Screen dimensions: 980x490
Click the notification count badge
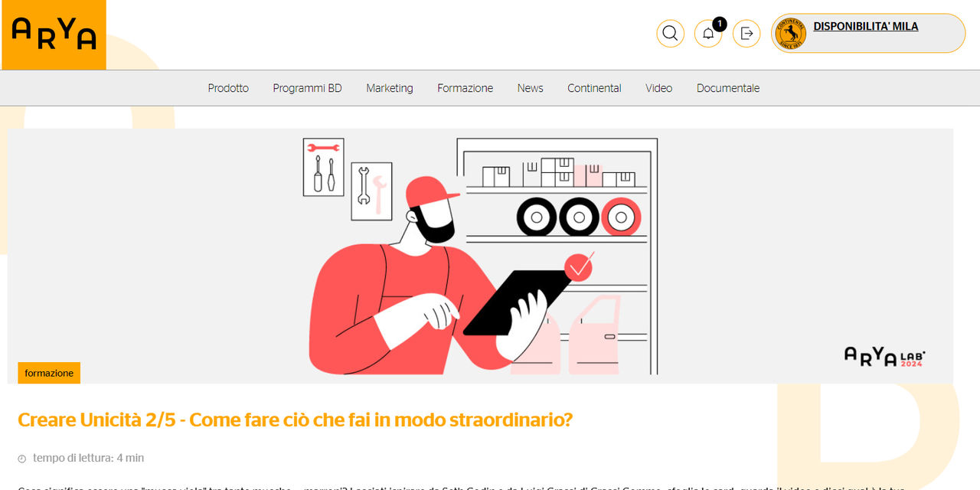pos(719,24)
